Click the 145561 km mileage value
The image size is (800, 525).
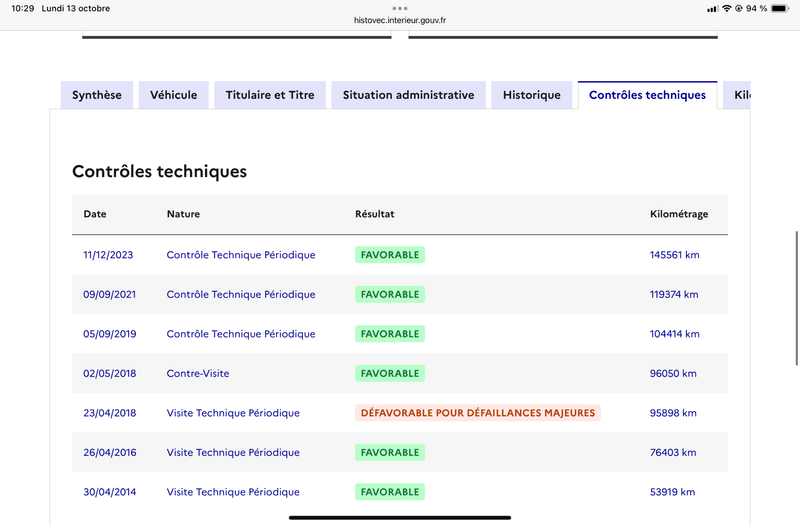674,255
